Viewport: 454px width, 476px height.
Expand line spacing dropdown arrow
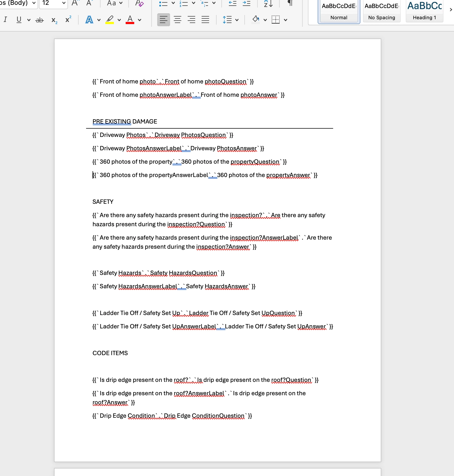tap(237, 20)
